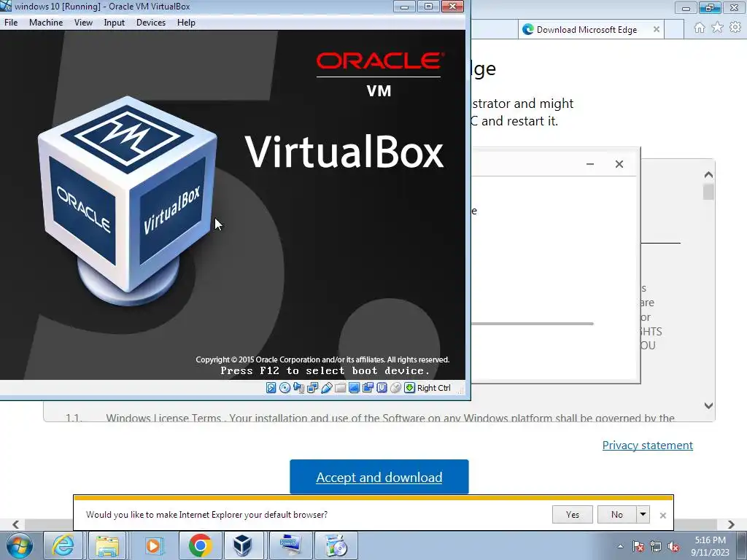Image resolution: width=747 pixels, height=560 pixels.
Task: Restore down the VirtualBox window
Action: (x=428, y=6)
